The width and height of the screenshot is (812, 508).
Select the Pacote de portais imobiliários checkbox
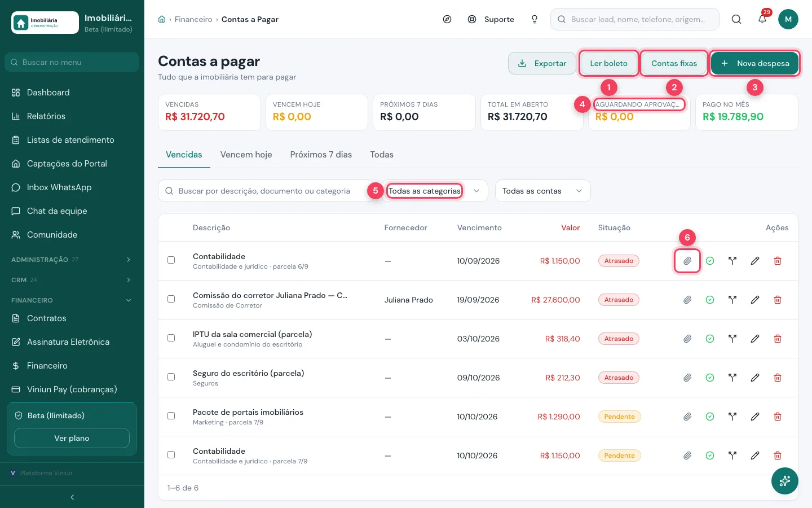171,416
